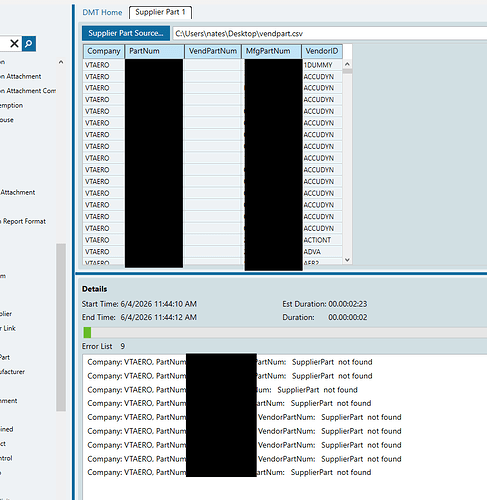487x500 pixels.
Task: Click the vendpart.csv file path field
Action: [x=329, y=34]
